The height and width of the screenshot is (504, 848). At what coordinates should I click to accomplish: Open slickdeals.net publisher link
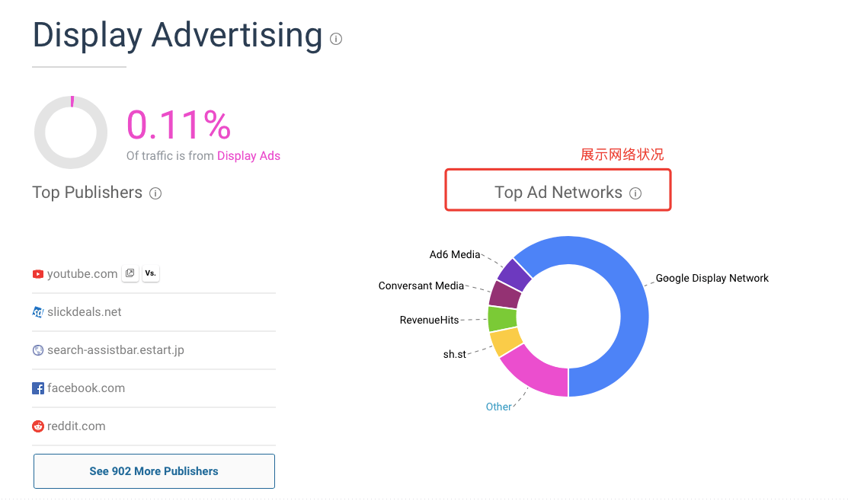pos(84,311)
